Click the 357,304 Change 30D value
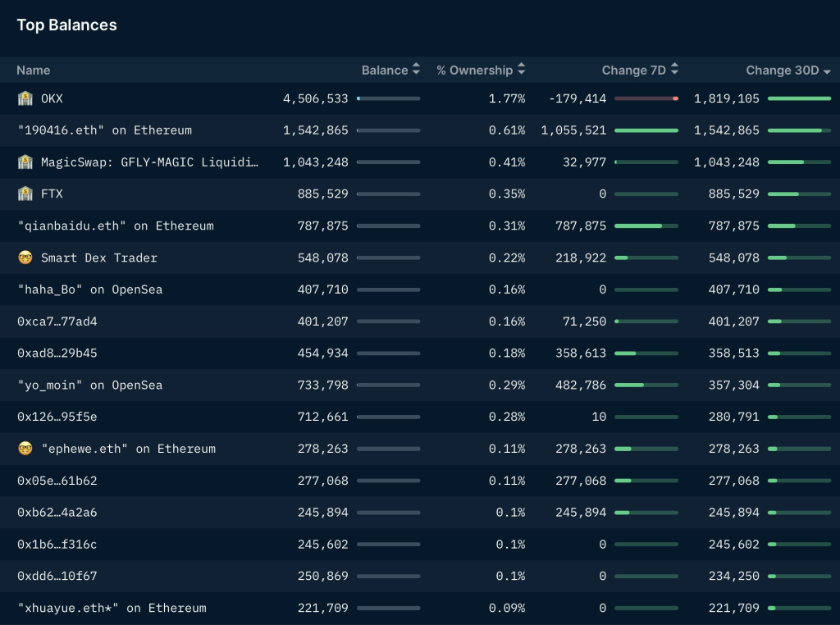This screenshot has width=840, height=625. [x=734, y=385]
